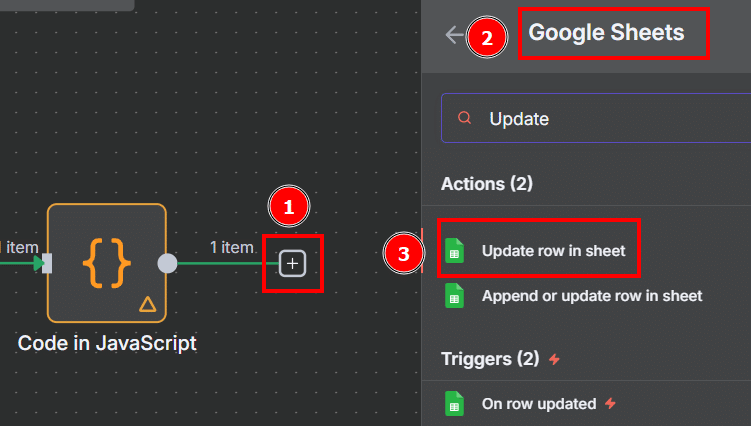Choose Append or update row in sheet
This screenshot has width=751, height=426.
click(x=594, y=296)
